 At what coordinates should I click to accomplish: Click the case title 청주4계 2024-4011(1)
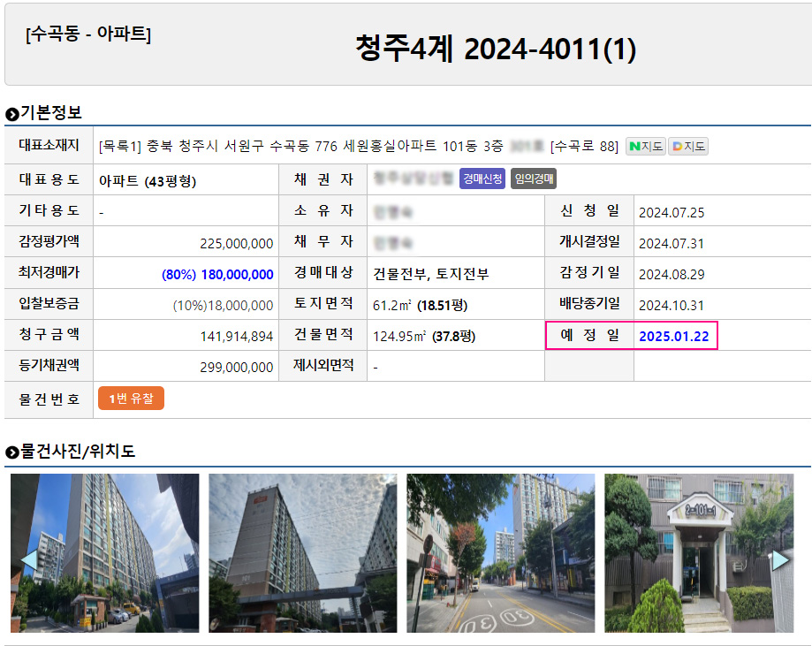coord(496,49)
